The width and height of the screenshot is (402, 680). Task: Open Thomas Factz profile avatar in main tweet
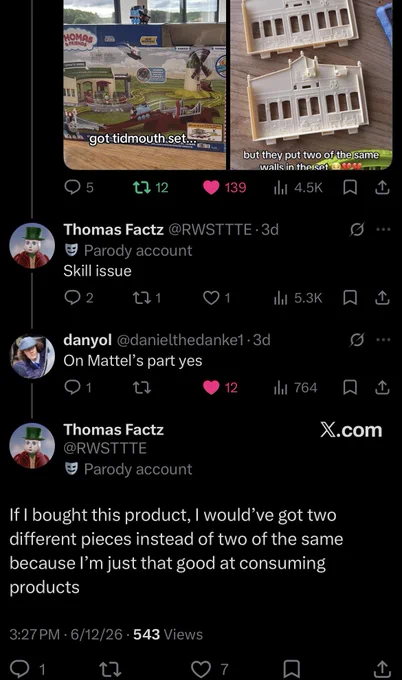click(x=32, y=445)
